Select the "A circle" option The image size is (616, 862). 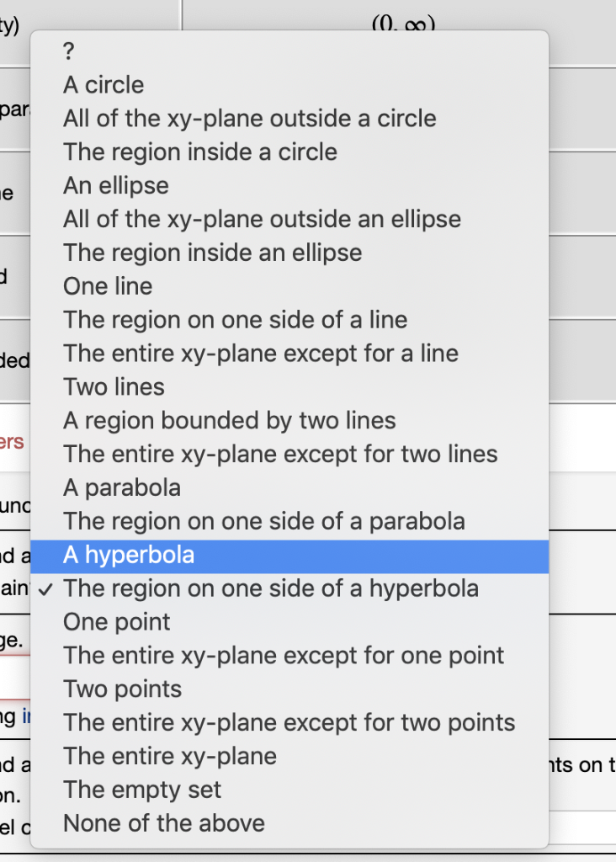pyautogui.click(x=103, y=85)
